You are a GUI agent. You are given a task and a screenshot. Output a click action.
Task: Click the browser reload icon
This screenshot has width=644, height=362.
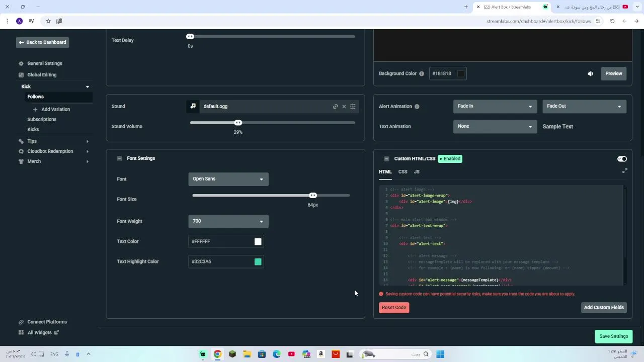(612, 21)
